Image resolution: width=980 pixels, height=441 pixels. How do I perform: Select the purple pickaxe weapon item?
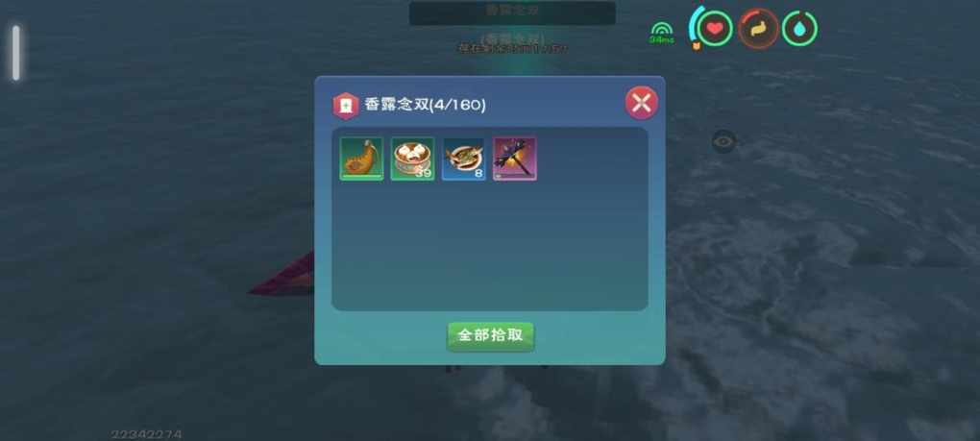click(x=515, y=159)
